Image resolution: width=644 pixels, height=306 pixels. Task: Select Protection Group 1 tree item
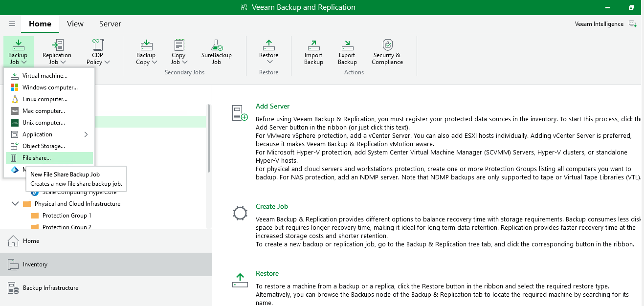coord(67,216)
